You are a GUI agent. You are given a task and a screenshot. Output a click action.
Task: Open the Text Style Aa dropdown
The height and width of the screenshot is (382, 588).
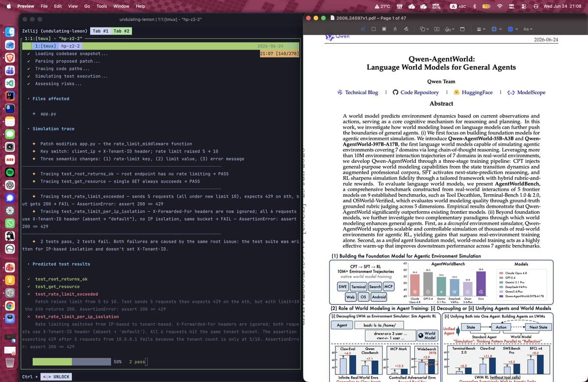pyautogui.click(x=528, y=29)
